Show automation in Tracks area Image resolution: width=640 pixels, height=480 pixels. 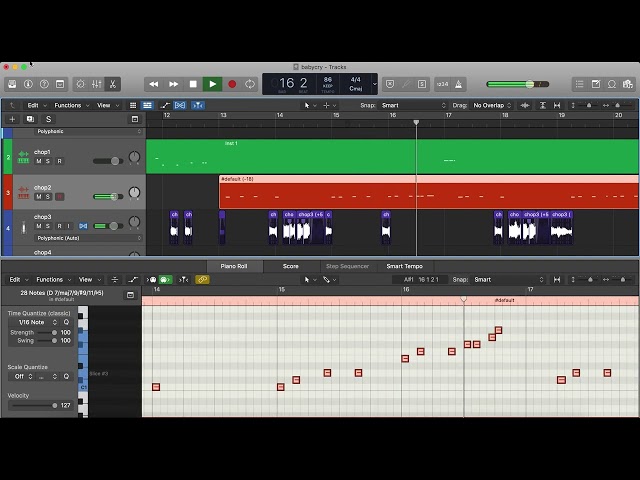pos(165,105)
